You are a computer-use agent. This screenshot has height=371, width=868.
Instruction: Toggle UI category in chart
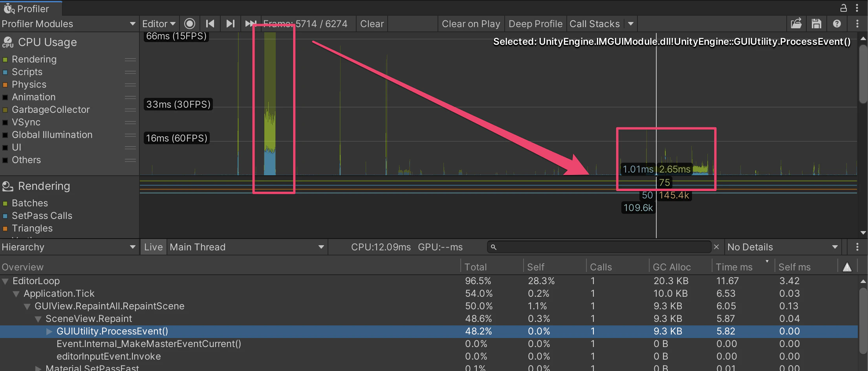coord(5,148)
